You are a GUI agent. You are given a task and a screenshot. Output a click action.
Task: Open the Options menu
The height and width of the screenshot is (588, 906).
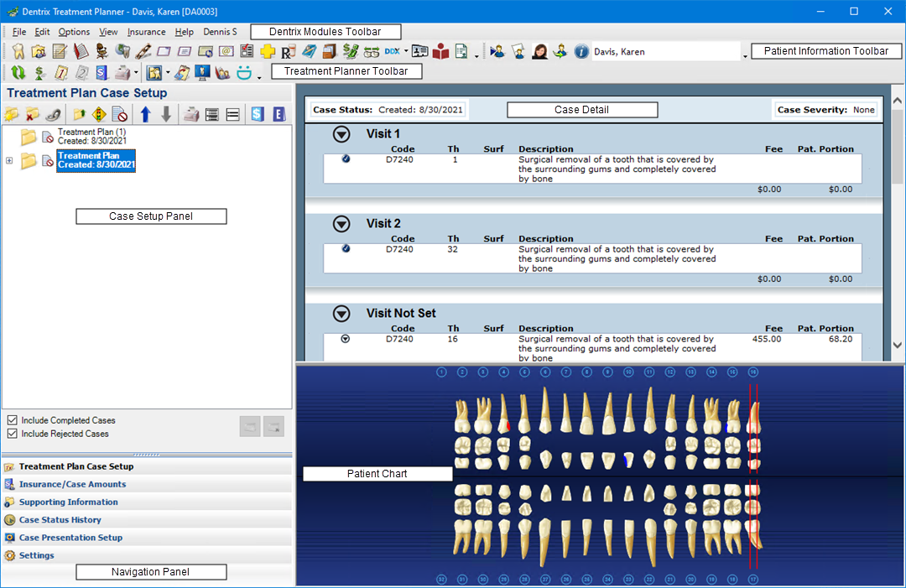pos(74,32)
